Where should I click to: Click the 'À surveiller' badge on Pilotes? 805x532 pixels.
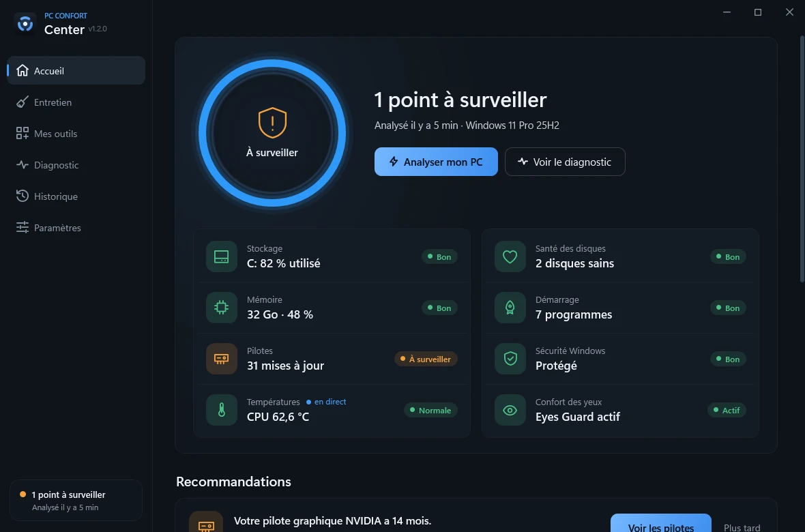426,359
